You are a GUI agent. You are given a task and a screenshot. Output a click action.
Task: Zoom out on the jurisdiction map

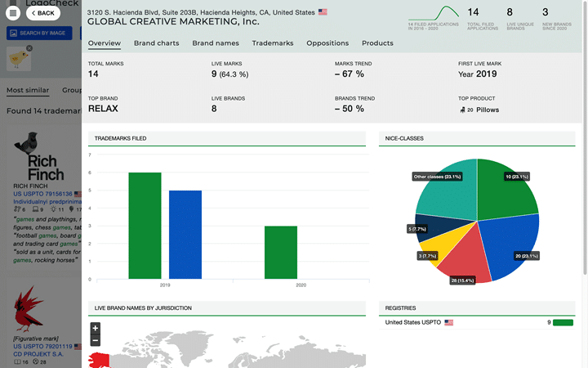coord(96,339)
